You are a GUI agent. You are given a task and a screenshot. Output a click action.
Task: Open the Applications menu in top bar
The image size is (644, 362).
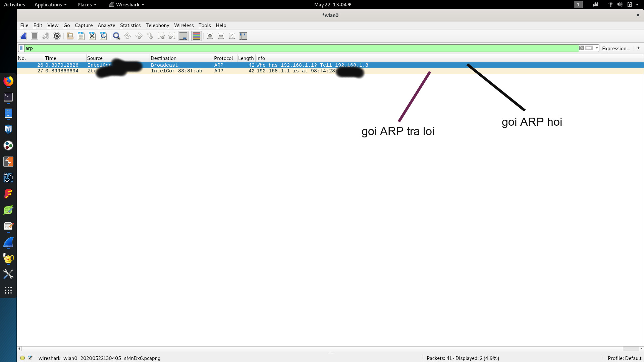click(51, 5)
